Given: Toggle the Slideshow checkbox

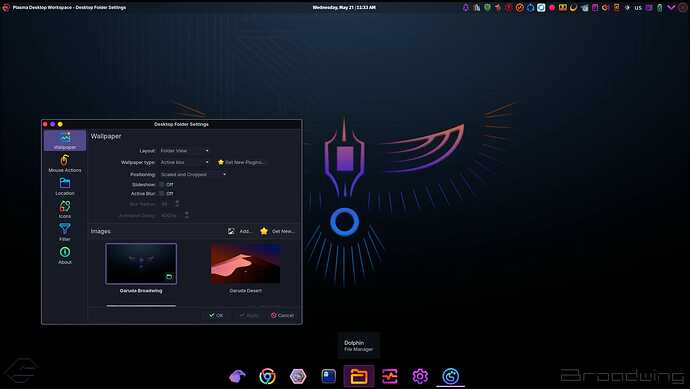Looking at the screenshot, I should [x=161, y=184].
